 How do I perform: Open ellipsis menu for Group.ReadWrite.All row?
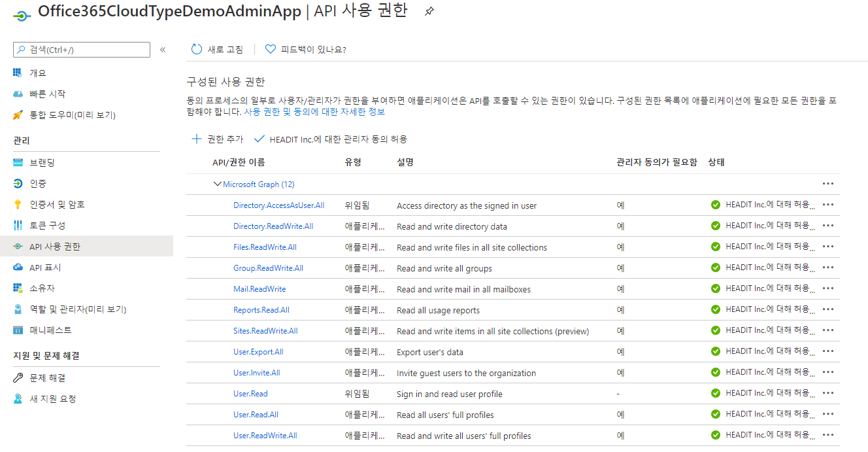pyautogui.click(x=828, y=268)
